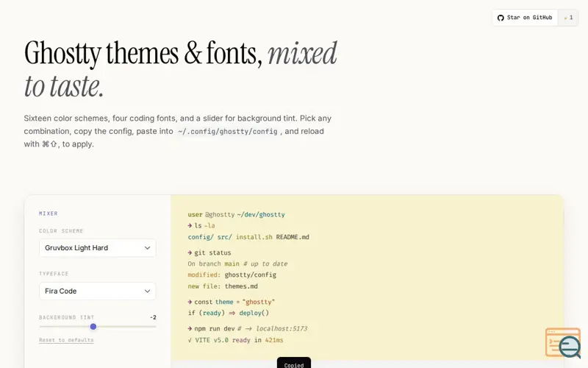
Task: Click the tint value -2
Action: click(153, 317)
